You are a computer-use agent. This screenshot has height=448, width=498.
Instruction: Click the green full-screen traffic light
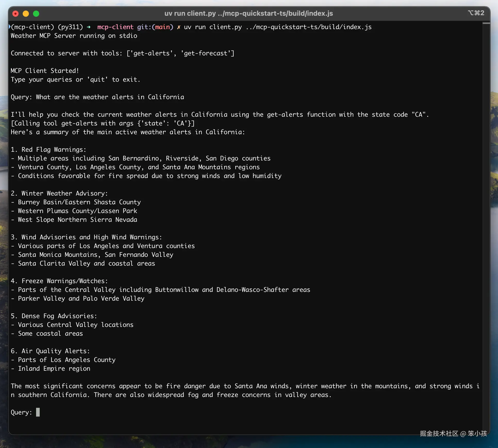[x=36, y=14]
